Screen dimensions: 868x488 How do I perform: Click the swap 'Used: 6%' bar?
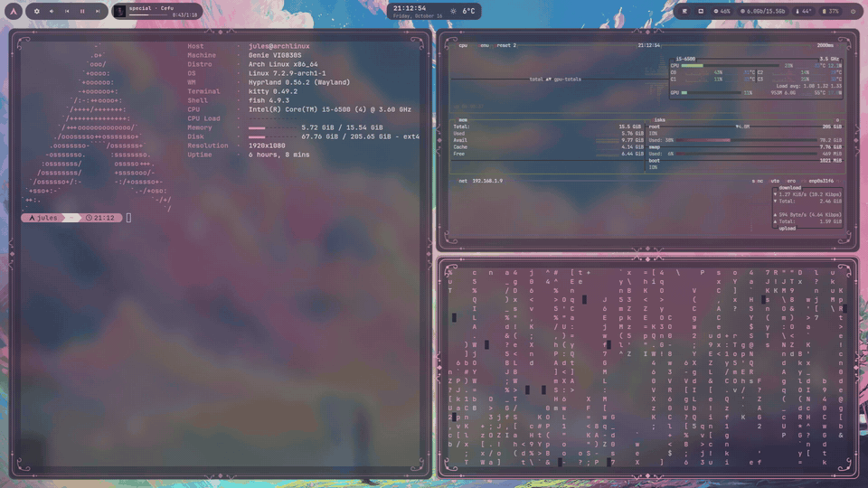[x=746, y=154]
